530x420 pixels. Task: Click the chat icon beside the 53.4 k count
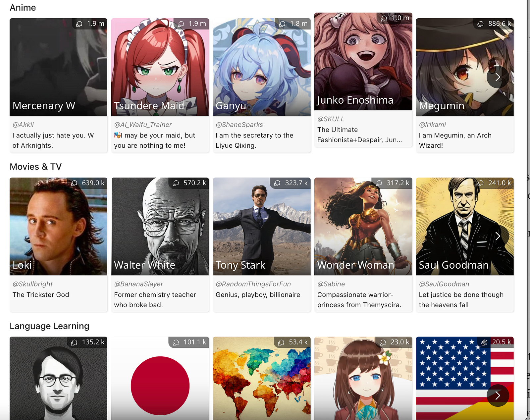(281, 342)
